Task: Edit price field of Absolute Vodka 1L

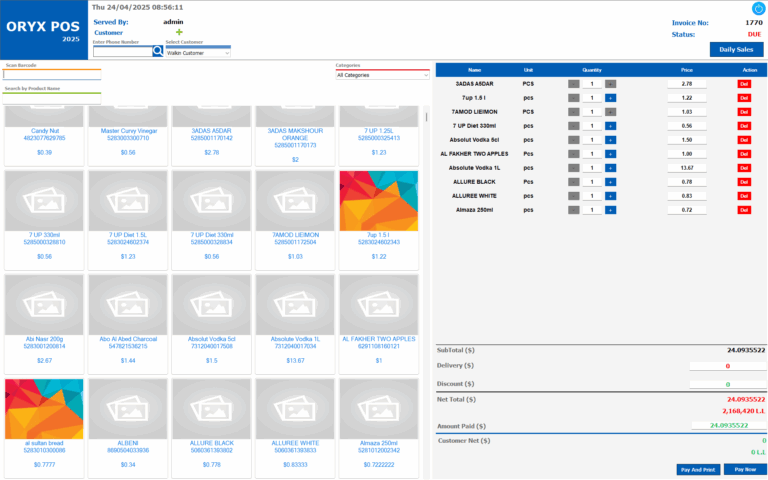Action: (x=687, y=168)
